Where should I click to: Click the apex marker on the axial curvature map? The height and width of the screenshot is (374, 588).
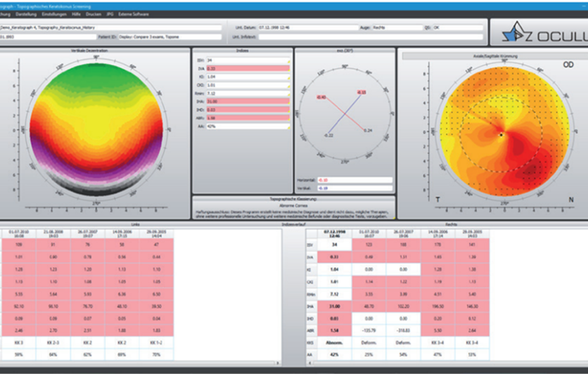(x=501, y=134)
